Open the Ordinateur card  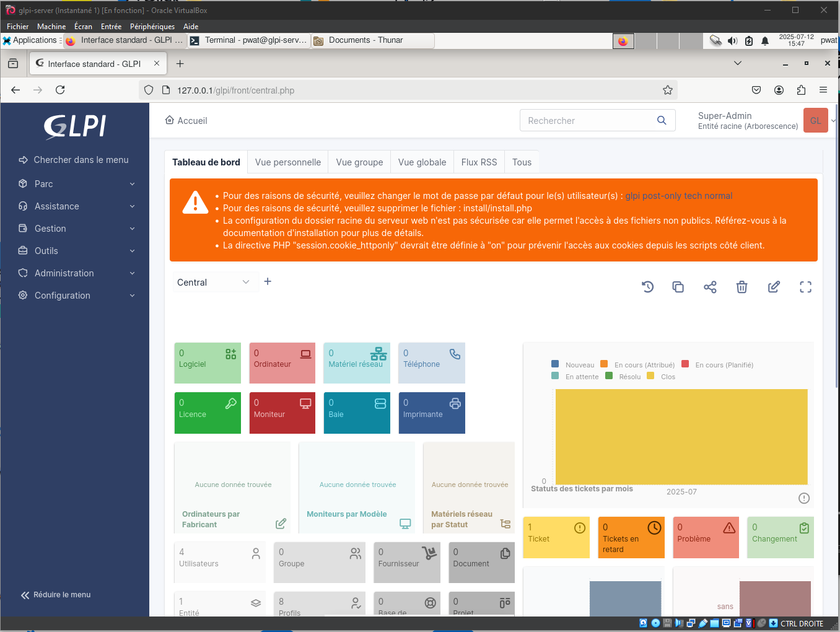click(282, 363)
